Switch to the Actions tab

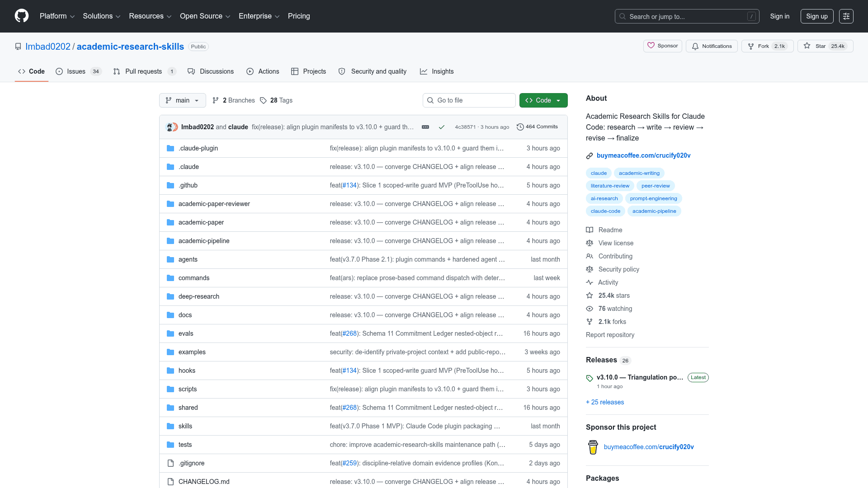coord(263,71)
